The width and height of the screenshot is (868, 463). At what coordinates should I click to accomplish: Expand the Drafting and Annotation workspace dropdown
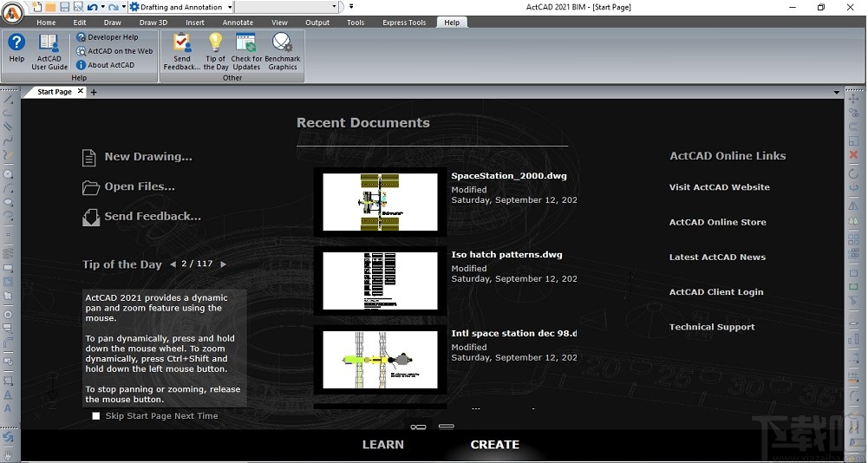coord(229,7)
